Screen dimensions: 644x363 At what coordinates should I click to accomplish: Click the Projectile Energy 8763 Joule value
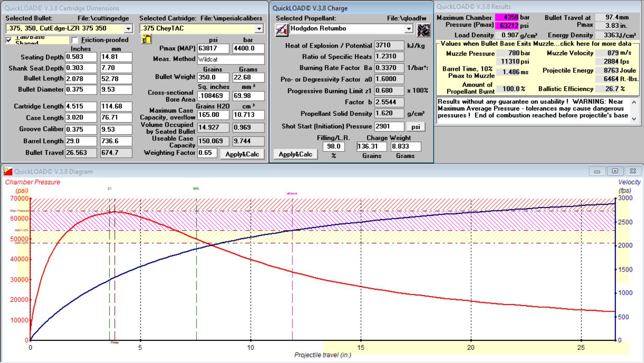point(607,70)
